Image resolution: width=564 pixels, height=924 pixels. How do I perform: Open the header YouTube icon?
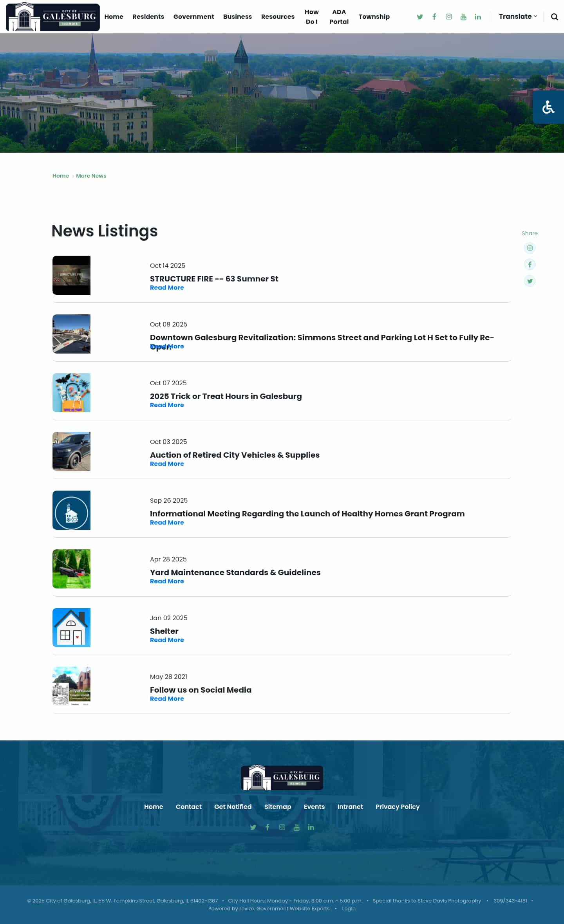(x=463, y=17)
